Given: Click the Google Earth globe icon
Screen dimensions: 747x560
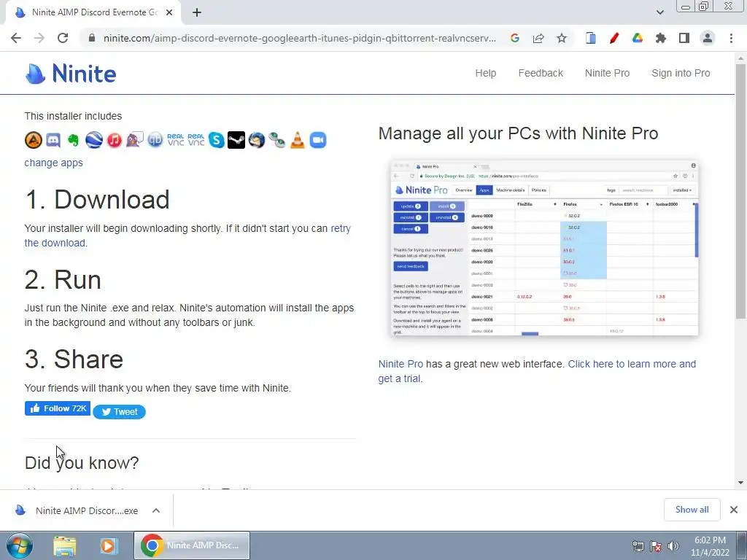Looking at the screenshot, I should [x=94, y=140].
